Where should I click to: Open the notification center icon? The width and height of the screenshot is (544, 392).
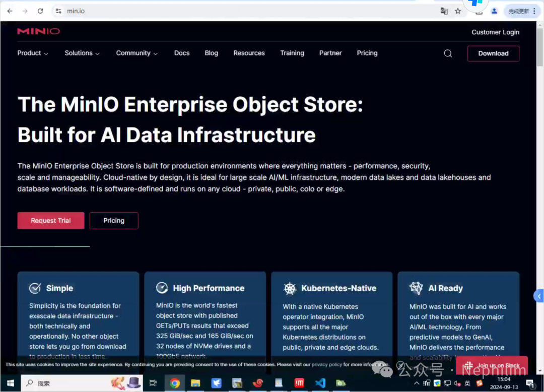pos(530,383)
